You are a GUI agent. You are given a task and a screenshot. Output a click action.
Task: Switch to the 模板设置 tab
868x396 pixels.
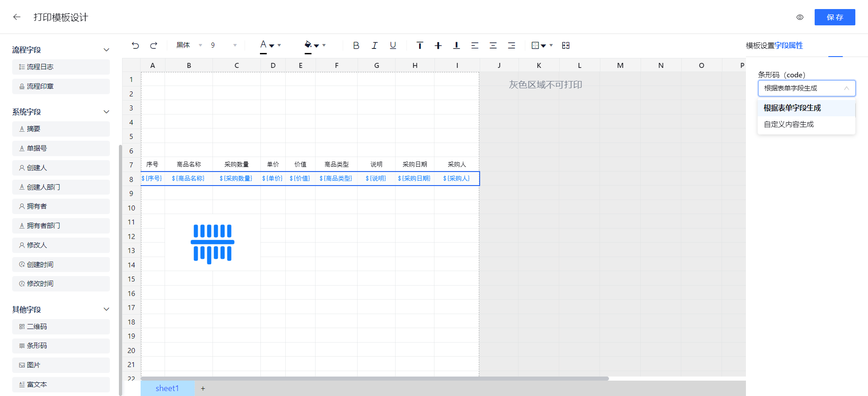pyautogui.click(x=760, y=46)
